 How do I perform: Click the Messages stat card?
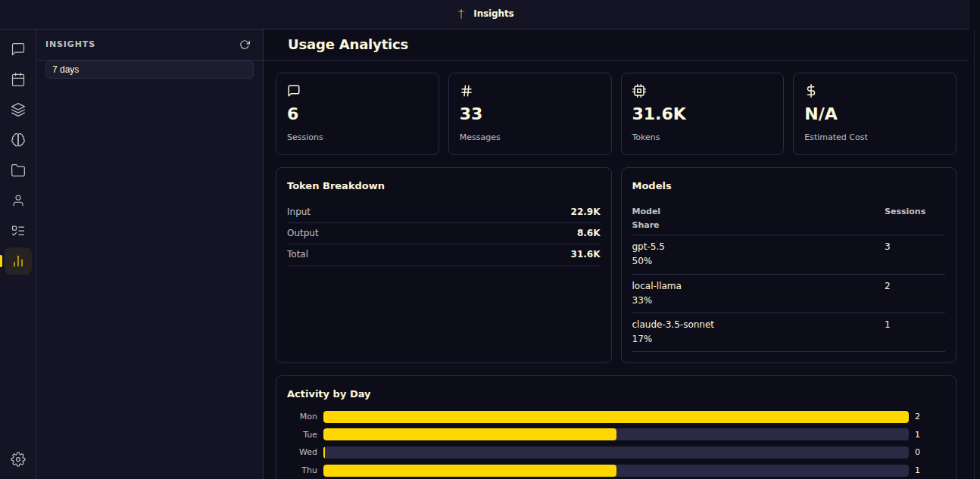(530, 114)
